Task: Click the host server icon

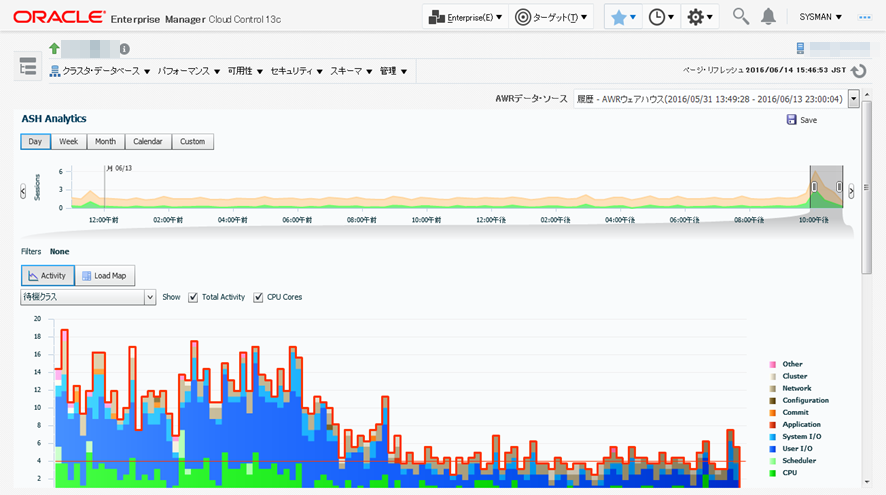Action: pyautogui.click(x=800, y=49)
